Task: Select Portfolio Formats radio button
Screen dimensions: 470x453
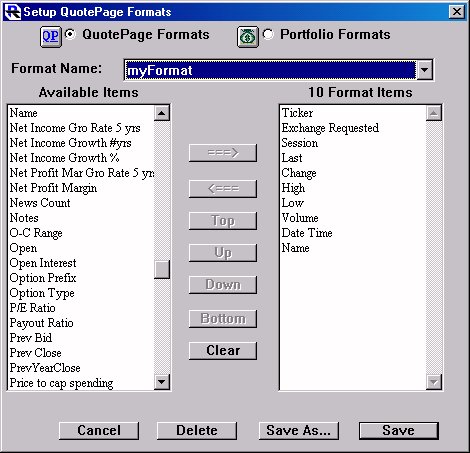Action: click(268, 34)
